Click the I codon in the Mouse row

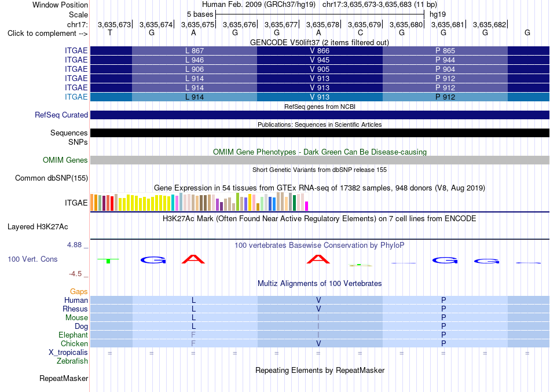coord(318,318)
